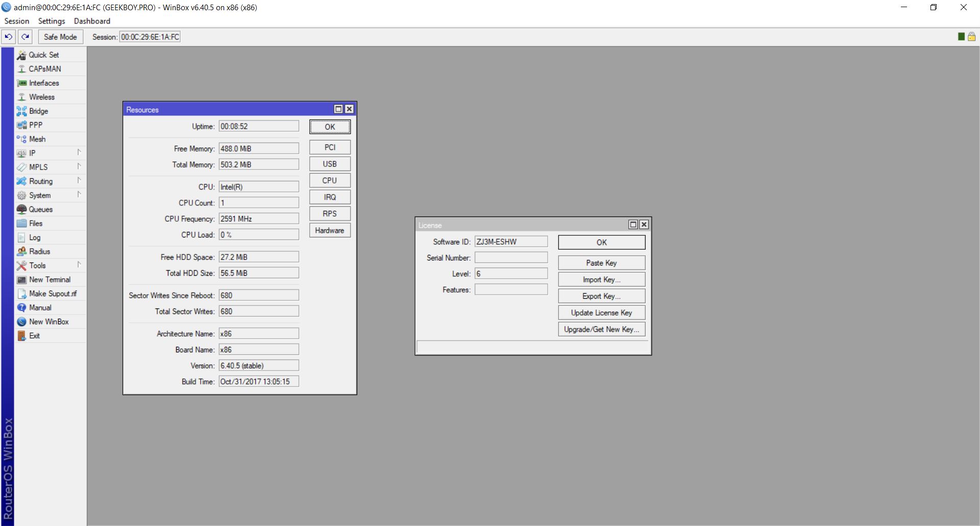
Task: Select the Wireless sidebar icon
Action: (21, 97)
